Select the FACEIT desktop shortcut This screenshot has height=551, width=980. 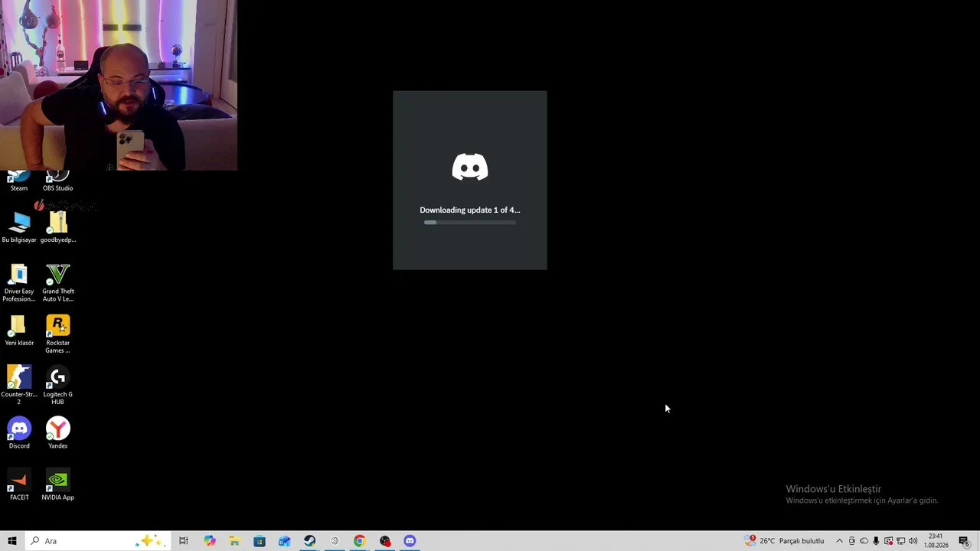19,484
